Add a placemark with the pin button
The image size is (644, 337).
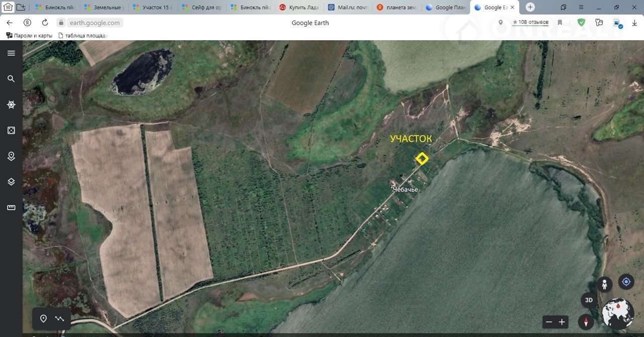(x=43, y=318)
